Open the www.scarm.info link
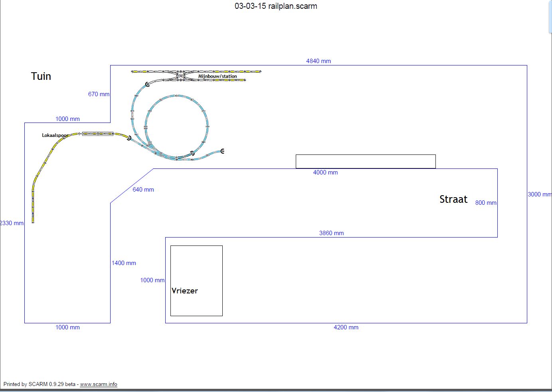The height and width of the screenshot is (392, 552). (99, 384)
